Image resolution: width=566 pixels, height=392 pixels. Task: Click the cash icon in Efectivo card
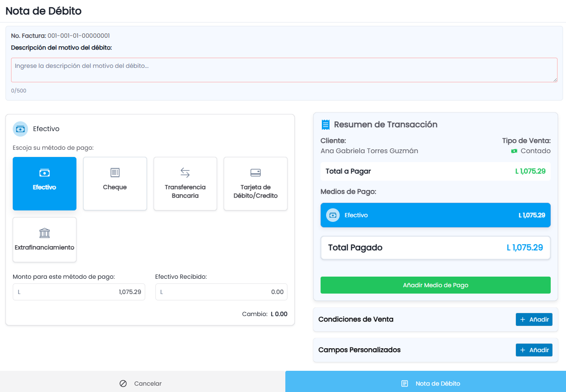pos(45,173)
